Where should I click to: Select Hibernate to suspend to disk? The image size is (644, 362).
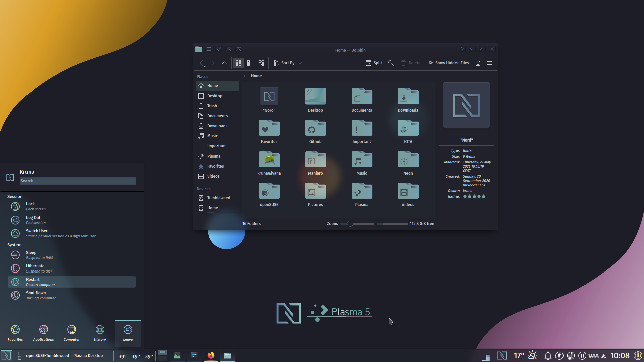(35, 268)
